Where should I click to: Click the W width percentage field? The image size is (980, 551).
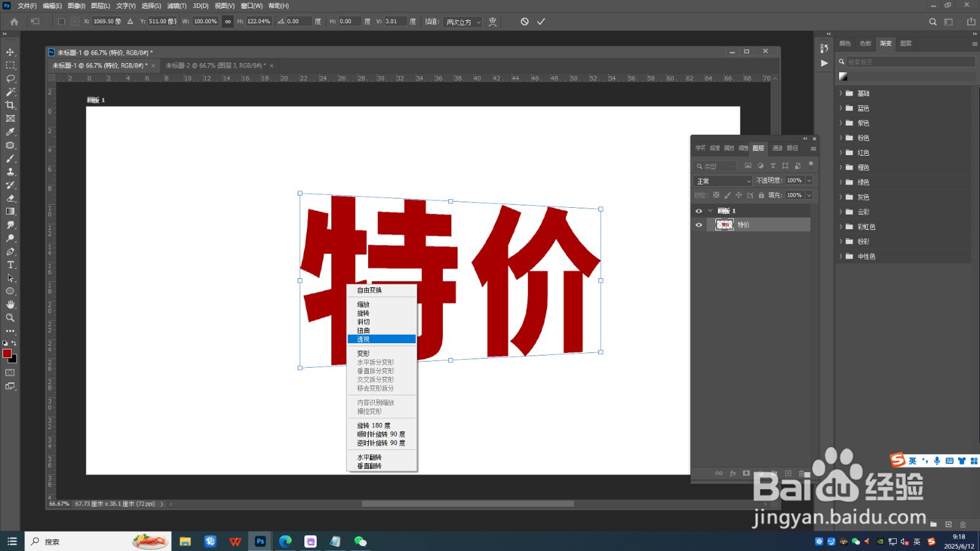(206, 21)
